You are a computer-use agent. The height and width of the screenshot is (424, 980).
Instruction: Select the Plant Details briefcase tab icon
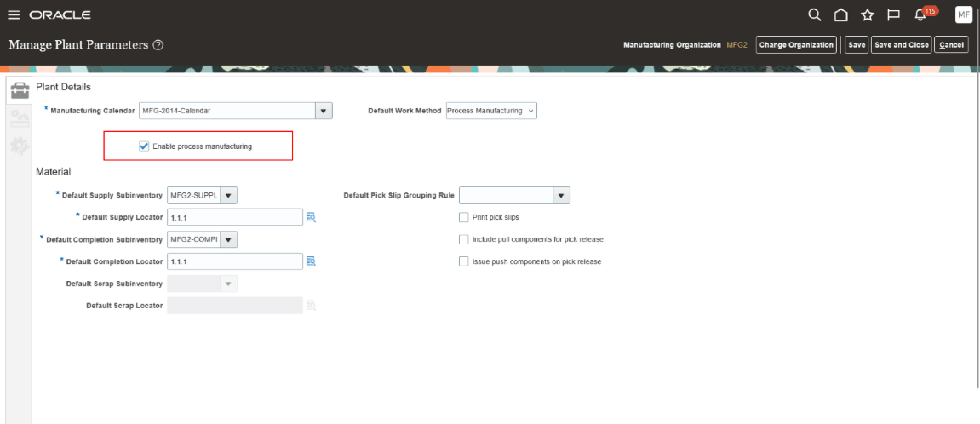(x=20, y=91)
